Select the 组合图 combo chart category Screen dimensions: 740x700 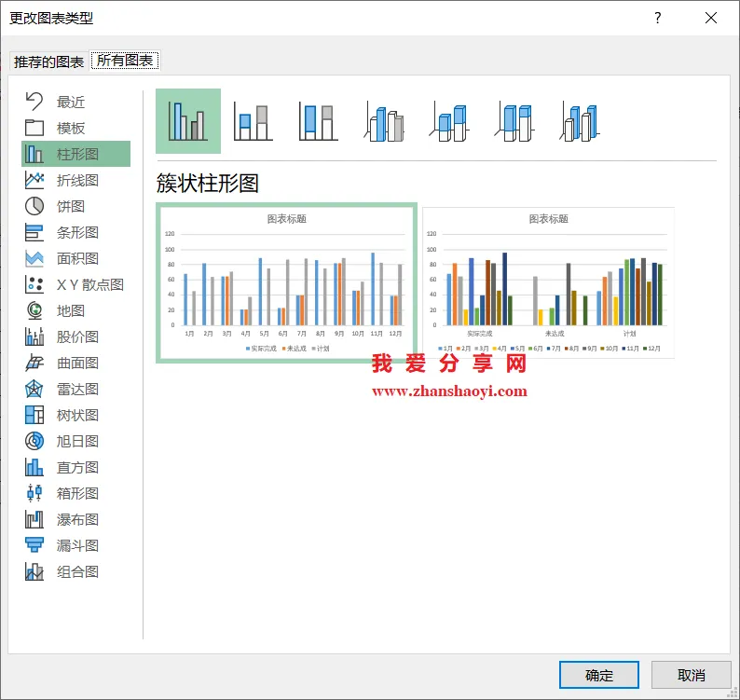tap(76, 571)
